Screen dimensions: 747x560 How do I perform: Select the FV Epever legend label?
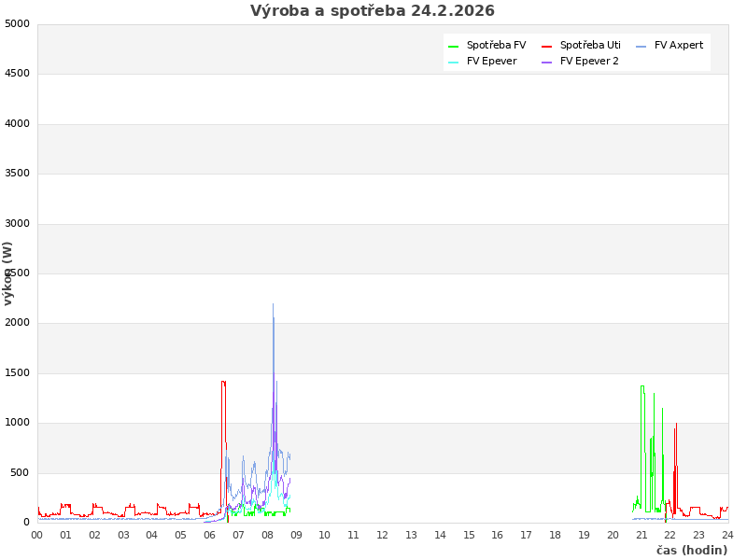point(491,61)
